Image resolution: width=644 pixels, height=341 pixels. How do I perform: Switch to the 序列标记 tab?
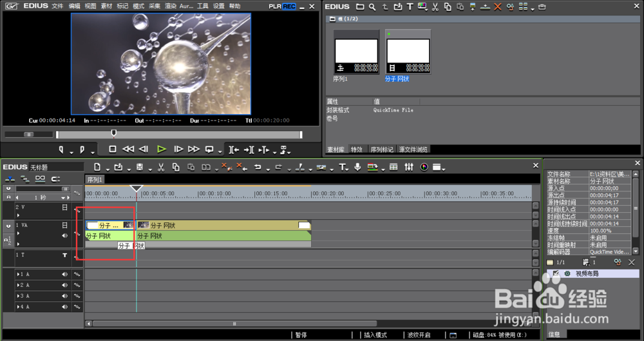coord(381,150)
